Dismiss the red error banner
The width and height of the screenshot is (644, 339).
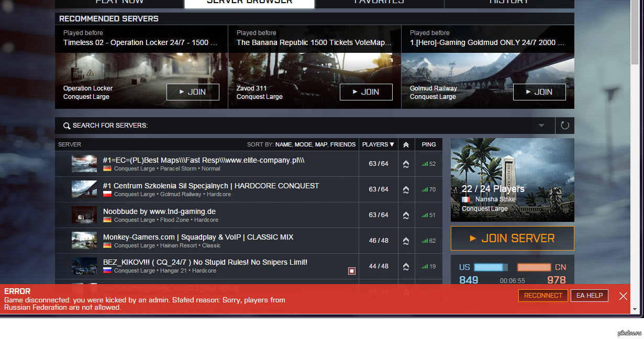pyautogui.click(x=623, y=296)
